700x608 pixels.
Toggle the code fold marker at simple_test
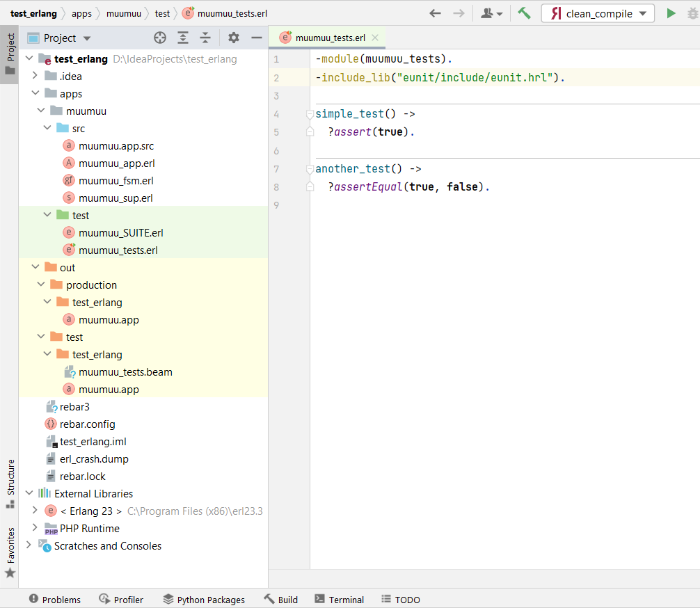pyautogui.click(x=310, y=113)
